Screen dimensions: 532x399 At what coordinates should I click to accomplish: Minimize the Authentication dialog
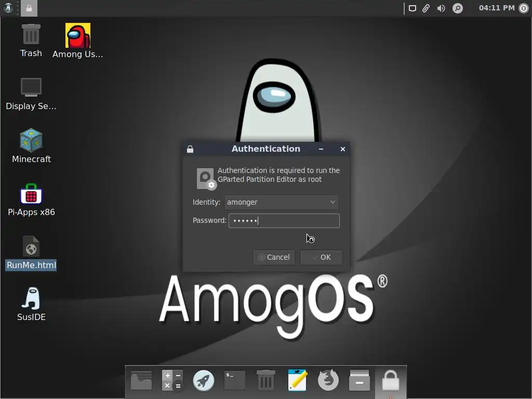pyautogui.click(x=321, y=149)
